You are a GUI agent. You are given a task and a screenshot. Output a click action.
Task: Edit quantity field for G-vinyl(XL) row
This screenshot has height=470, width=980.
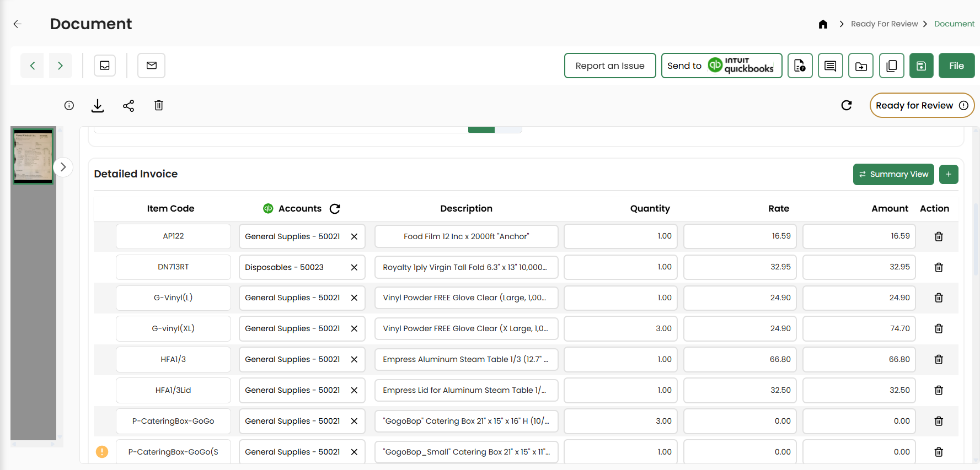tap(620, 329)
